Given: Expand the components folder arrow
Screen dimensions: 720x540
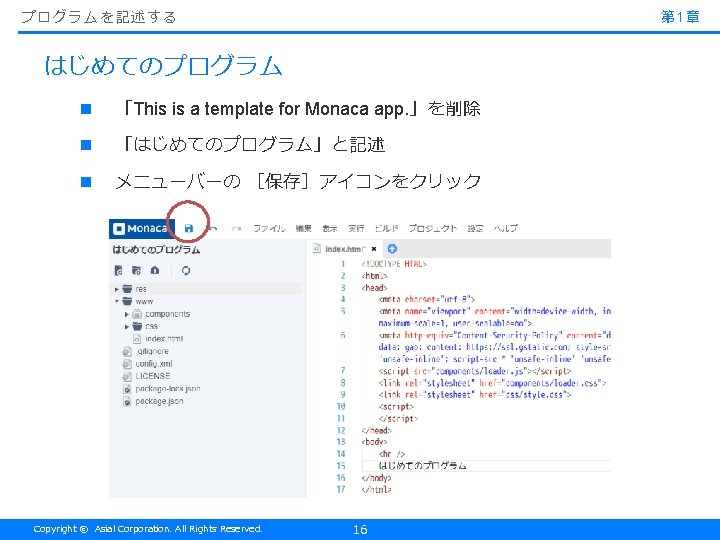Looking at the screenshot, I should [127, 314].
